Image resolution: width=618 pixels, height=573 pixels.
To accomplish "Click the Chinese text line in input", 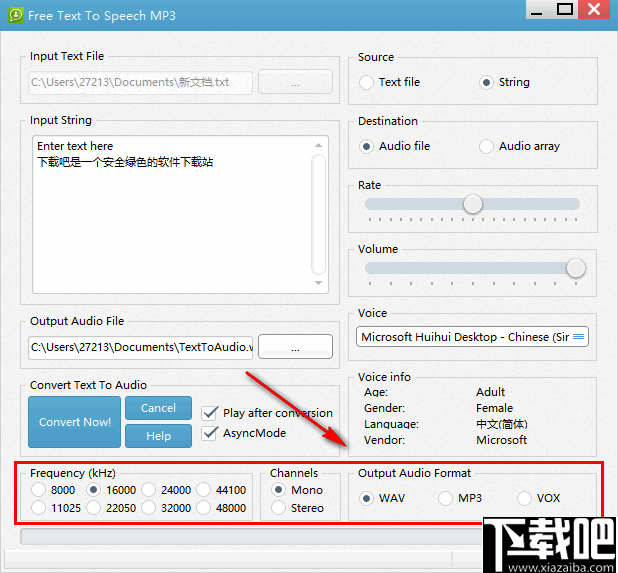I will [x=125, y=162].
